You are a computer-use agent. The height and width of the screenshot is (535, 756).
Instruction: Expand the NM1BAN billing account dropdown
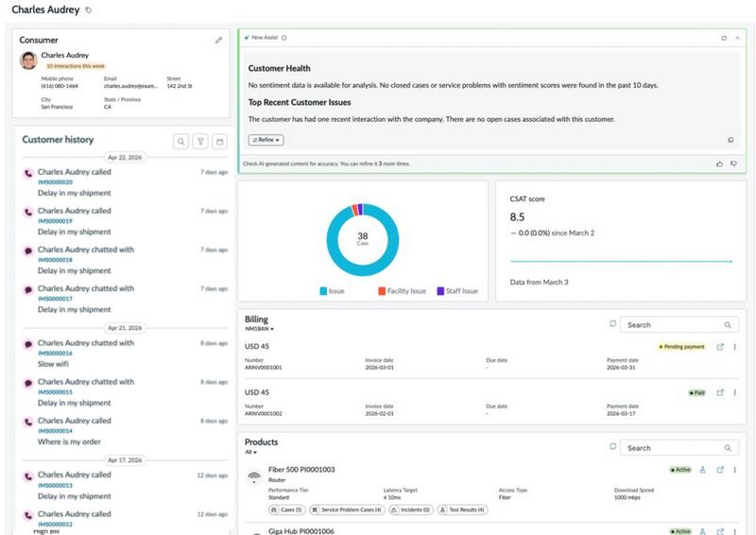pyautogui.click(x=259, y=329)
